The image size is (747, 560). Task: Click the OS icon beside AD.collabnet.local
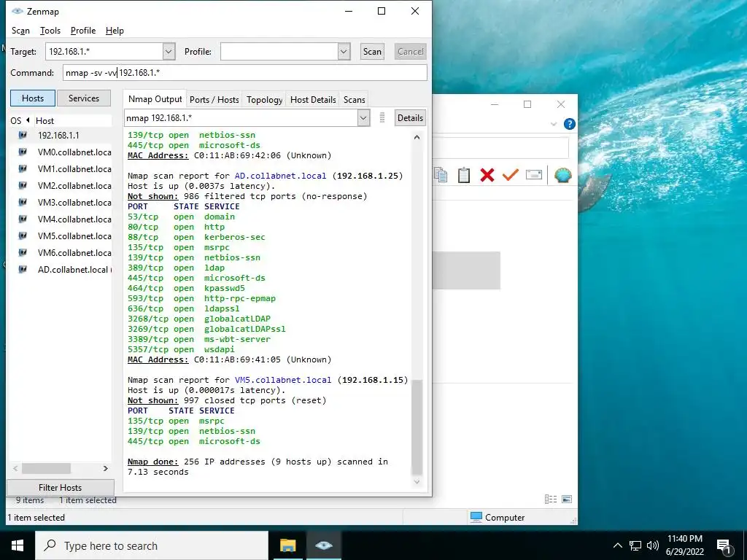pyautogui.click(x=23, y=269)
